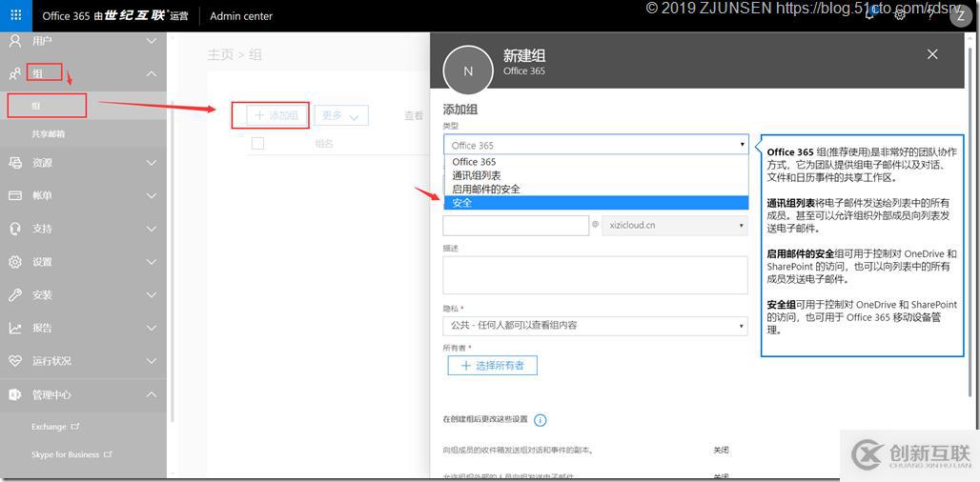
Task: Expand the 报告 section chevron
Action: [x=152, y=328]
